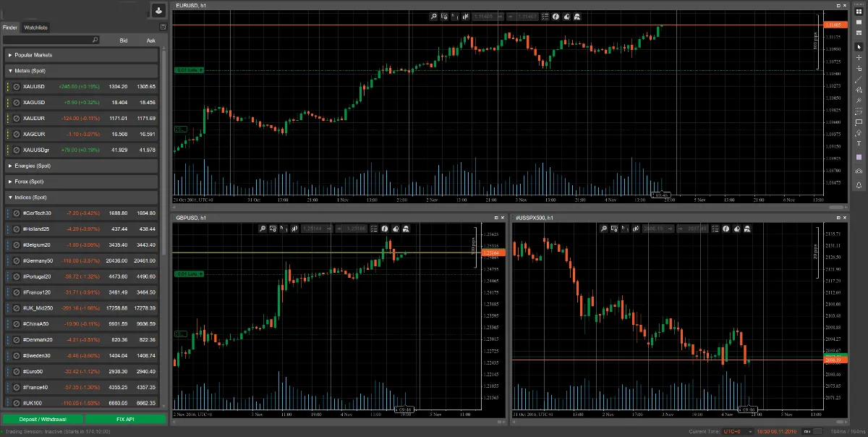868x437 pixels.
Task: Select single-chart layout icon
Action: [859, 22]
